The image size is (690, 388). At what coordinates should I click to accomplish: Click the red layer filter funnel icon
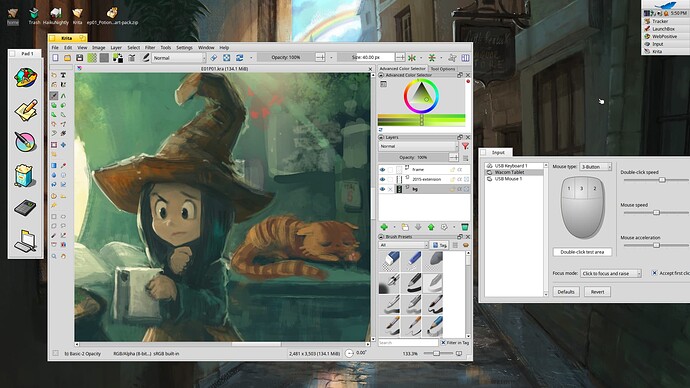pos(465,146)
